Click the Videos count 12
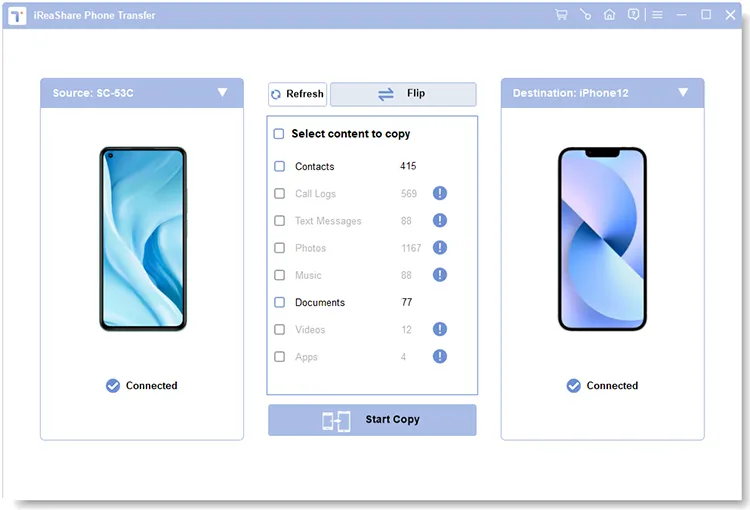This screenshot has height=510, width=750. (407, 330)
